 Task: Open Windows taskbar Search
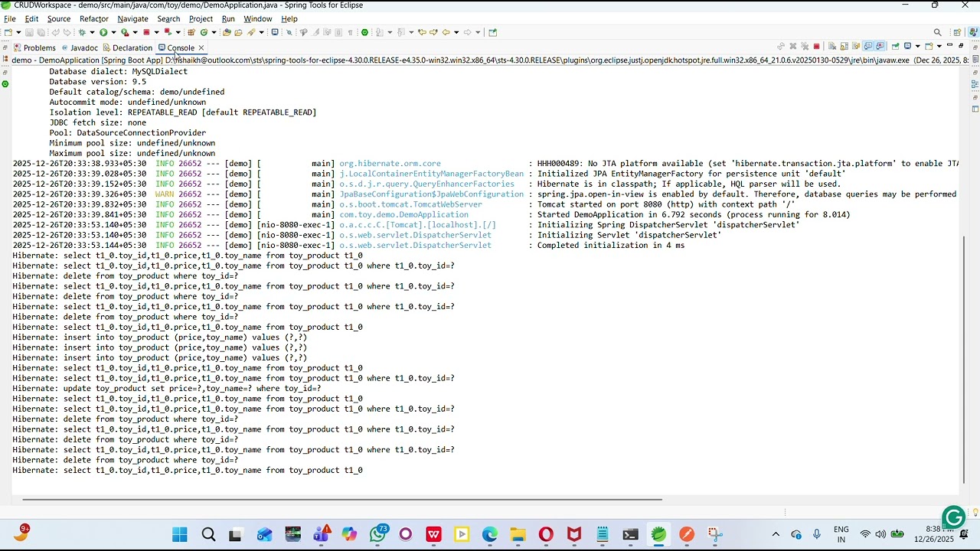click(x=208, y=534)
